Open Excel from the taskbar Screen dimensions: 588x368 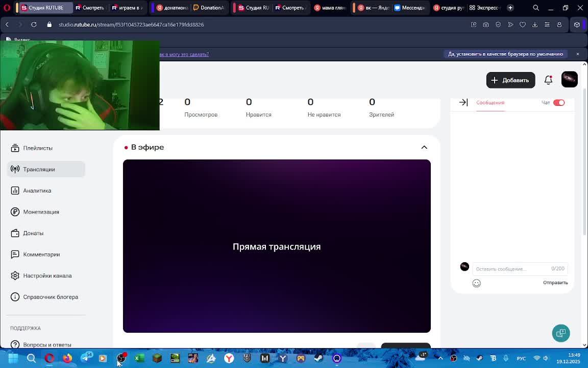point(139,358)
